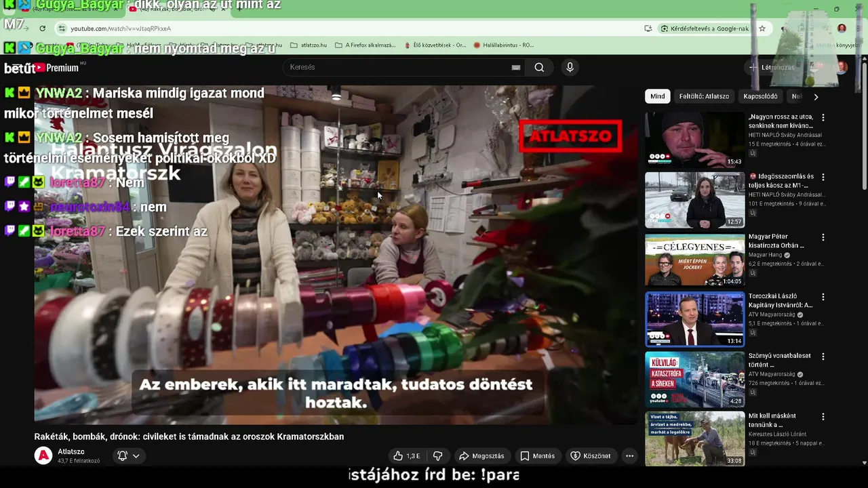Click the 'Létrehozás' create button
This screenshot has width=868, height=488.
[772, 67]
